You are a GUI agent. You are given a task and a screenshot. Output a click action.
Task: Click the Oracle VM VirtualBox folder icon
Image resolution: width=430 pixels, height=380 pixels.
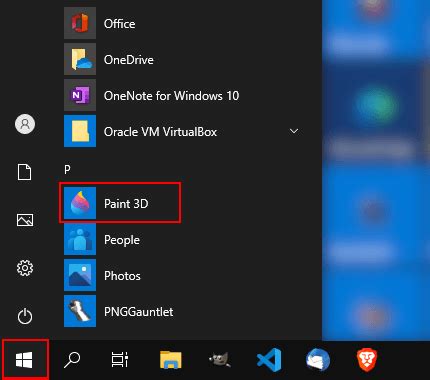tap(80, 131)
